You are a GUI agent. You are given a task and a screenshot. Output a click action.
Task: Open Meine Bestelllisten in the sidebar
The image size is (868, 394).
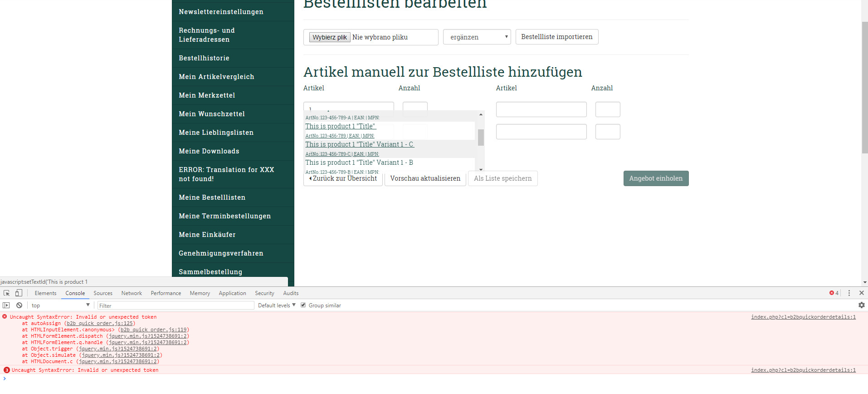coord(212,197)
